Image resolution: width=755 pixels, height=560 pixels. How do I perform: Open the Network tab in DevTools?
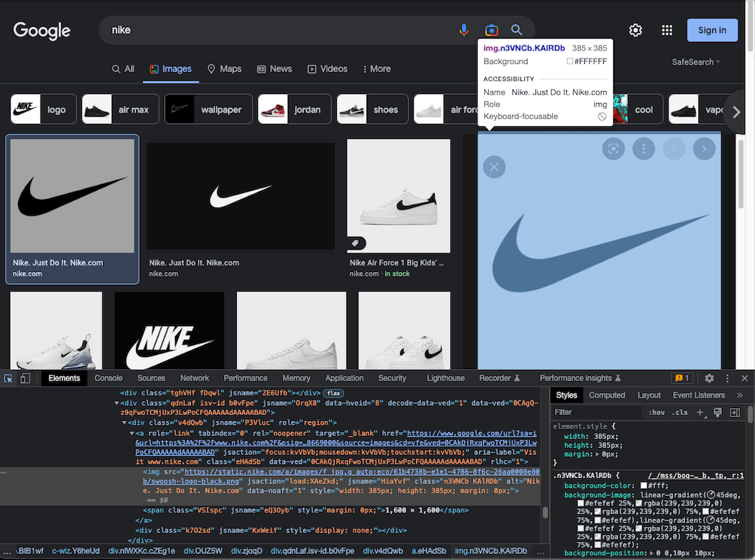[195, 378]
